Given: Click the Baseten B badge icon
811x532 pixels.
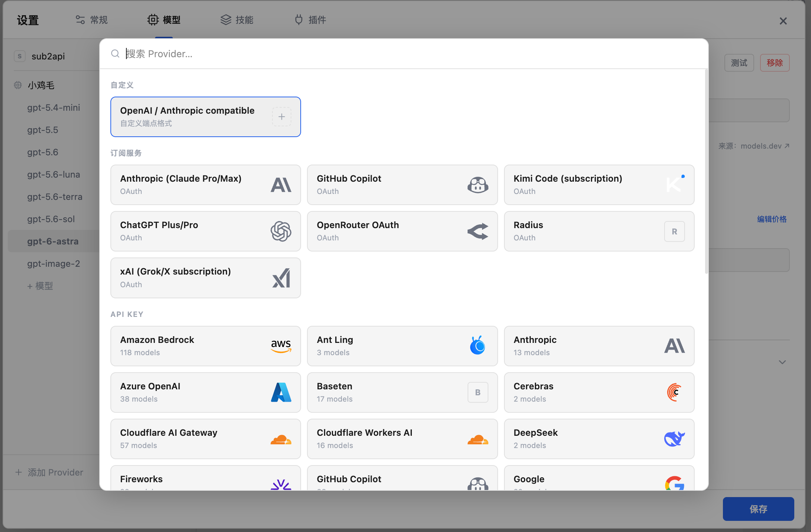Looking at the screenshot, I should tap(478, 392).
